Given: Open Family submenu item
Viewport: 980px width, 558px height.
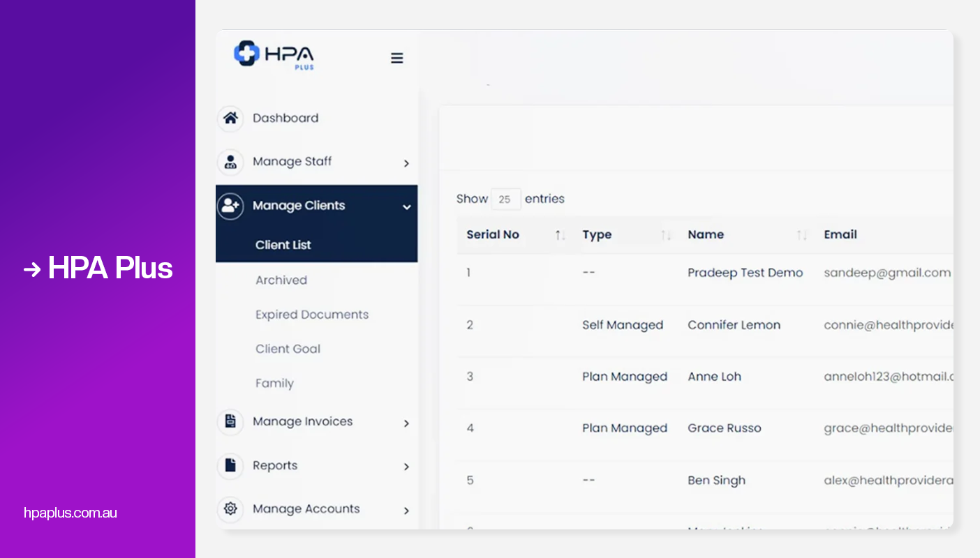Looking at the screenshot, I should click(274, 384).
